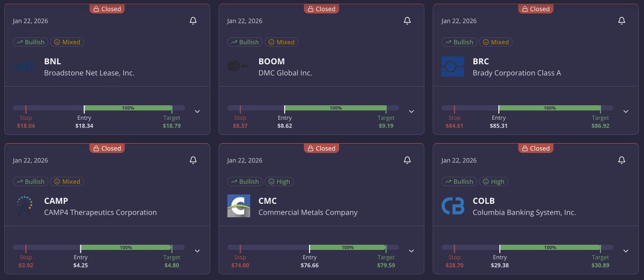
Task: Expand the COLB card chevron
Action: pyautogui.click(x=625, y=251)
